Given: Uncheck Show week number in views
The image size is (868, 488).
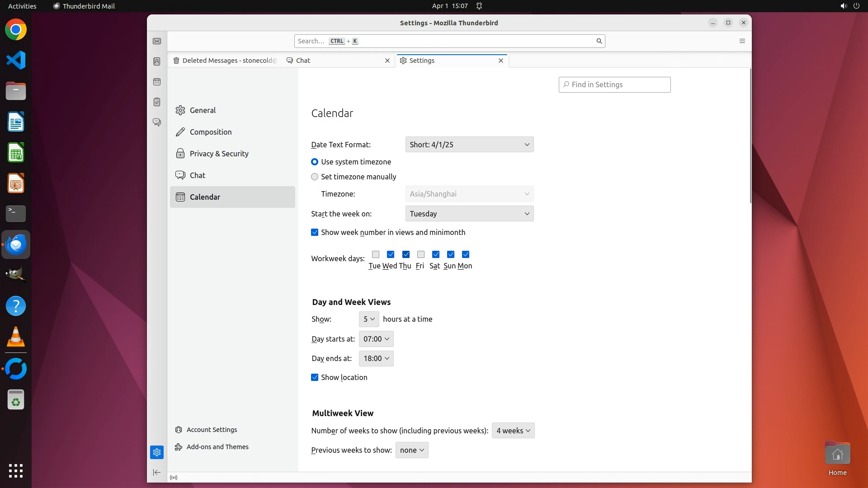Looking at the screenshot, I should coord(315,232).
